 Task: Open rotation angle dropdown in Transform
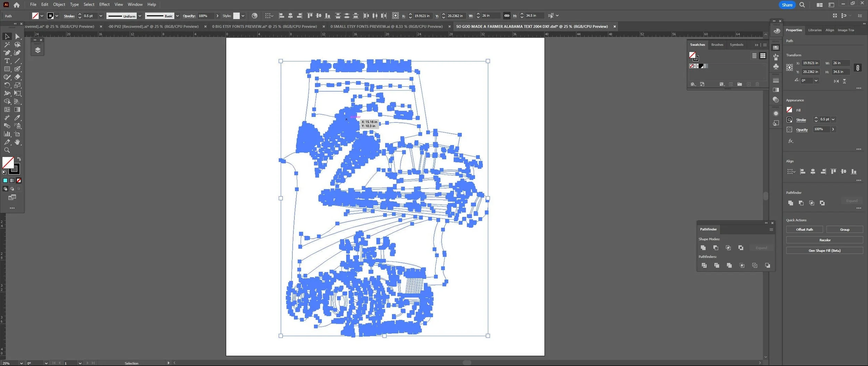click(x=816, y=80)
